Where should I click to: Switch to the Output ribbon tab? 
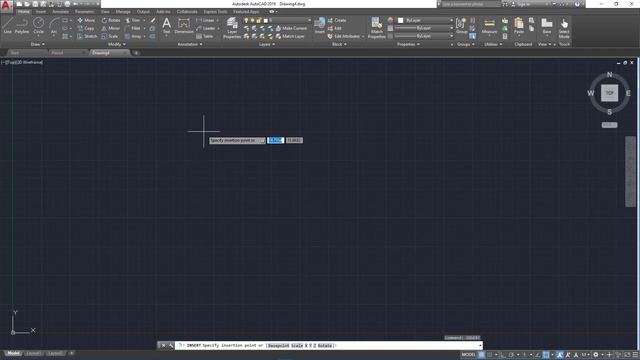(x=143, y=12)
